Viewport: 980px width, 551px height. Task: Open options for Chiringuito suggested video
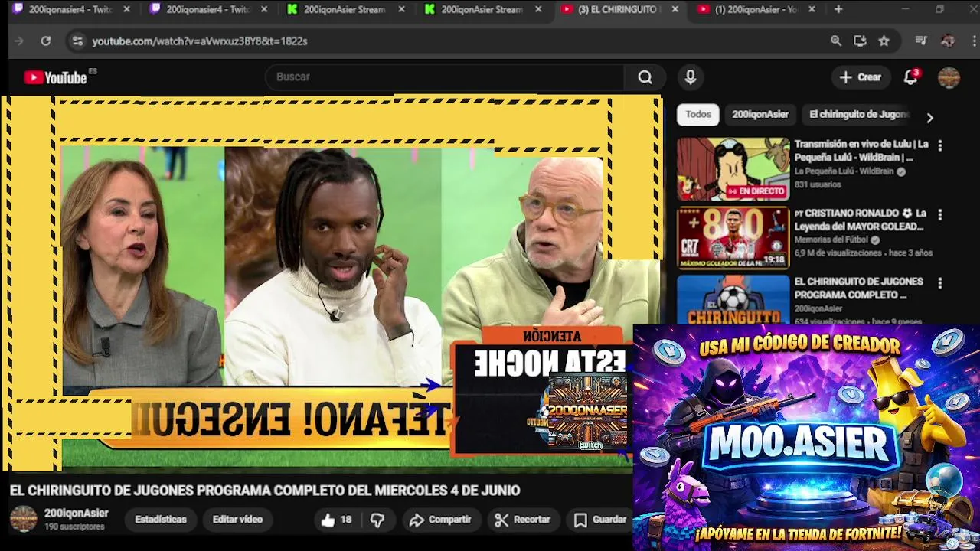939,283
